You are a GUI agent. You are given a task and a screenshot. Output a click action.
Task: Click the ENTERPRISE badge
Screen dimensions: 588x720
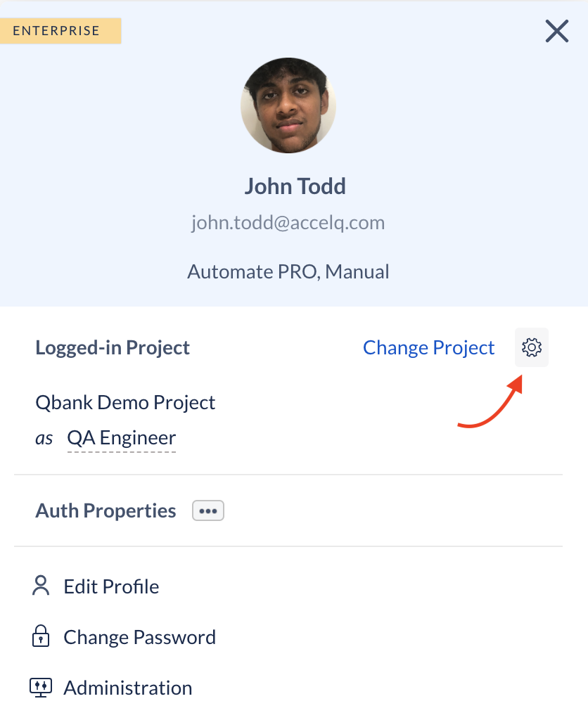click(x=60, y=31)
